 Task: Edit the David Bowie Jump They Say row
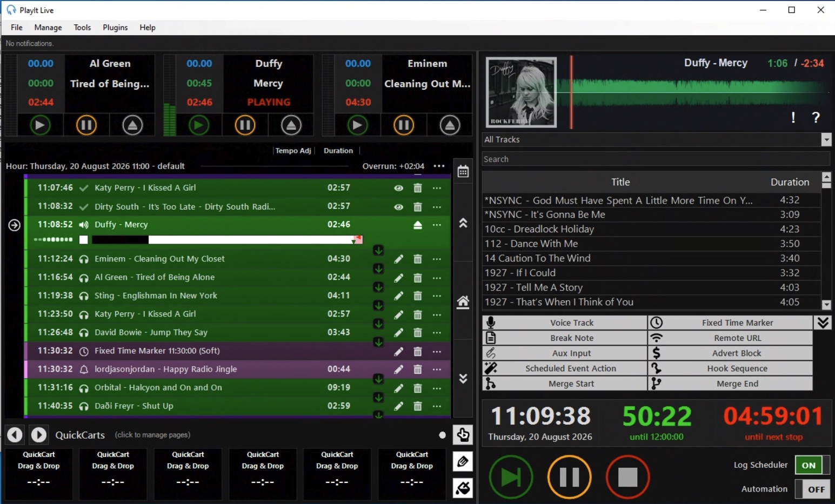pyautogui.click(x=398, y=333)
